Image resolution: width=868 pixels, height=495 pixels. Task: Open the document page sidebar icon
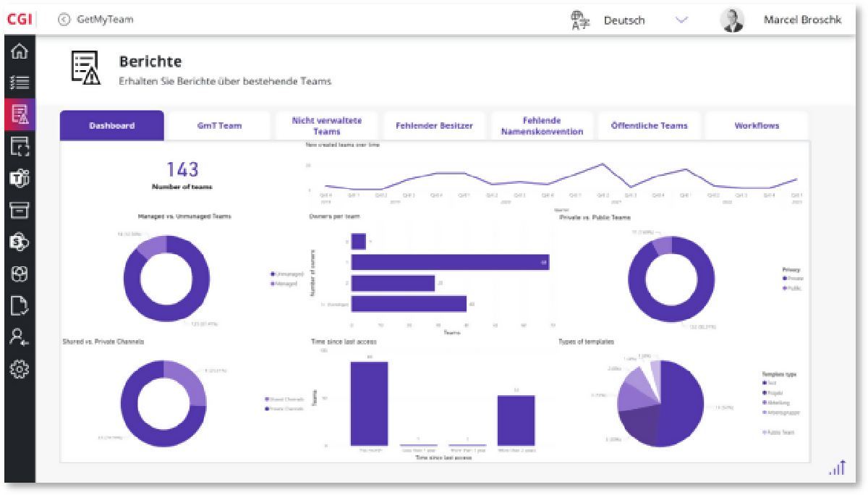[x=19, y=305]
